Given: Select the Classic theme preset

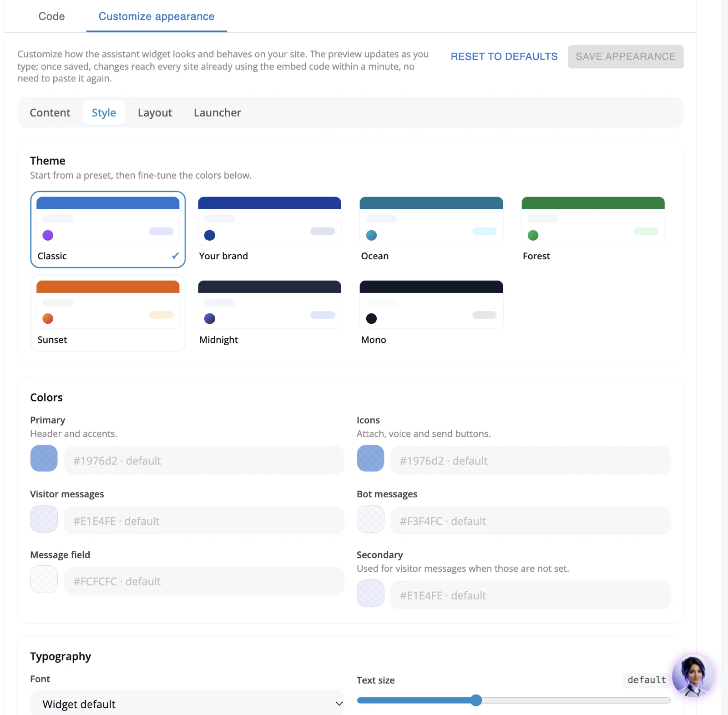Looking at the screenshot, I should coord(108,230).
